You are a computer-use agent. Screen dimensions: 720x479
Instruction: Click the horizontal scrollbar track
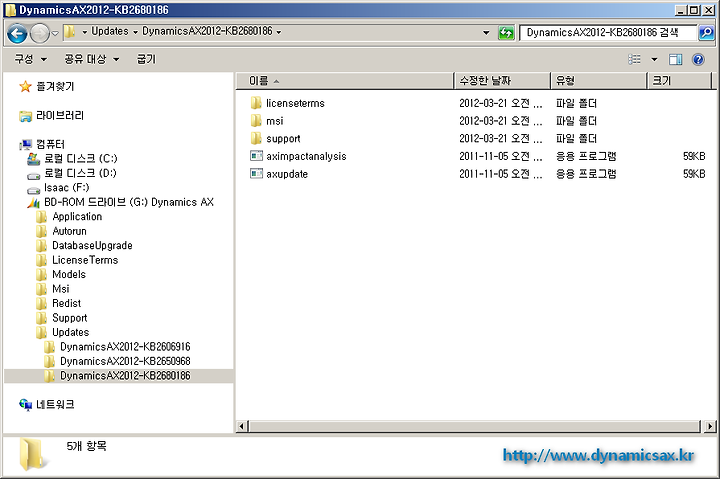pyautogui.click(x=474, y=427)
